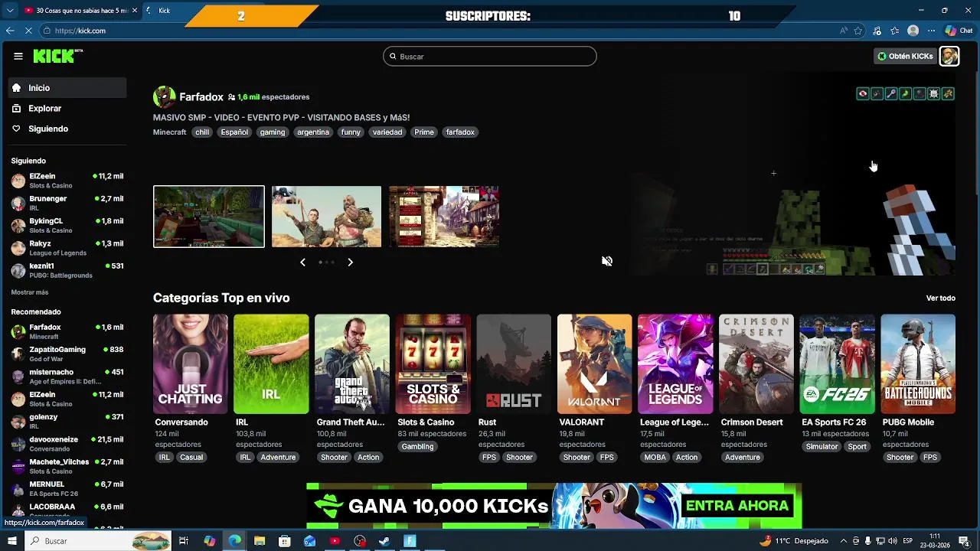Stop page loading with the browser button
This screenshot has width=980, height=551.
click(x=28, y=31)
